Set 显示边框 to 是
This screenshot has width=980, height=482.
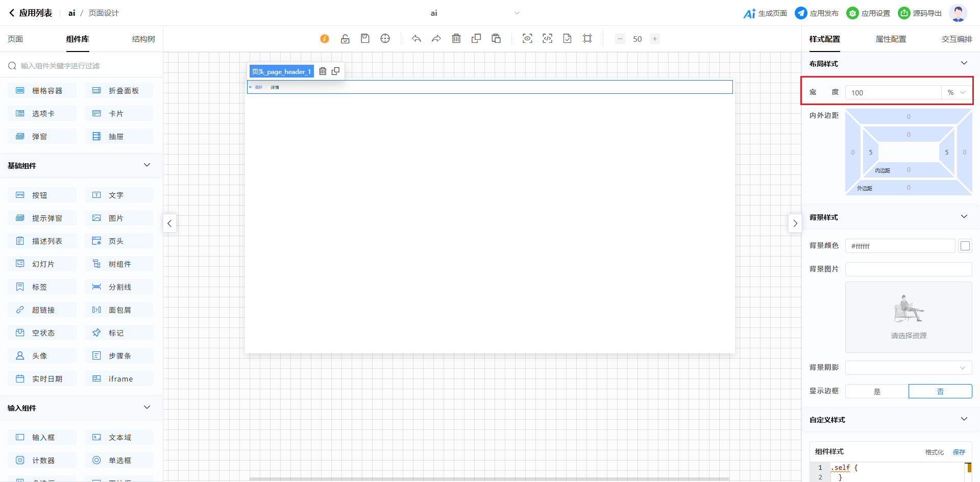[x=877, y=391]
